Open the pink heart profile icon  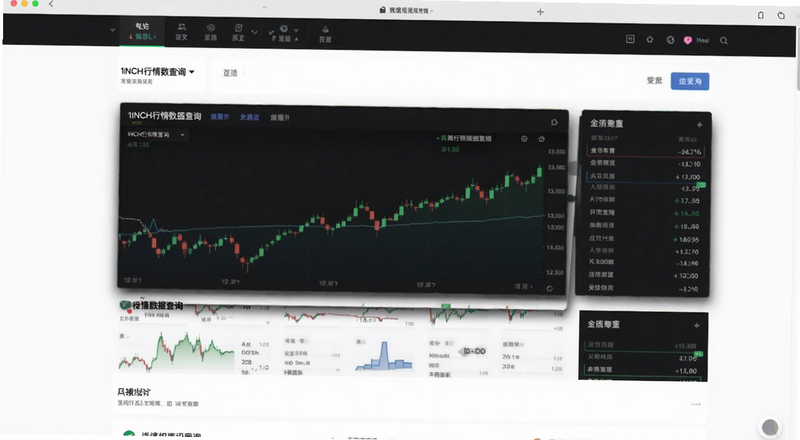pyautogui.click(x=688, y=40)
